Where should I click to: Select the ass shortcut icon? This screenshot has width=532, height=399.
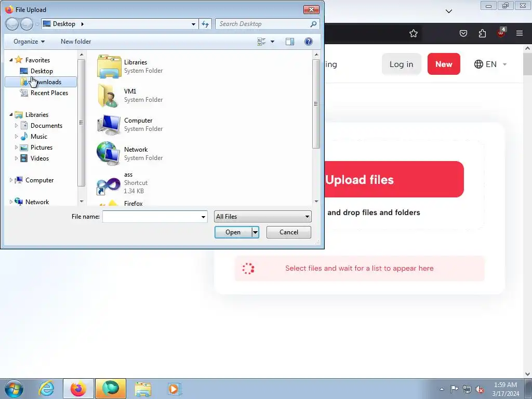(x=108, y=186)
